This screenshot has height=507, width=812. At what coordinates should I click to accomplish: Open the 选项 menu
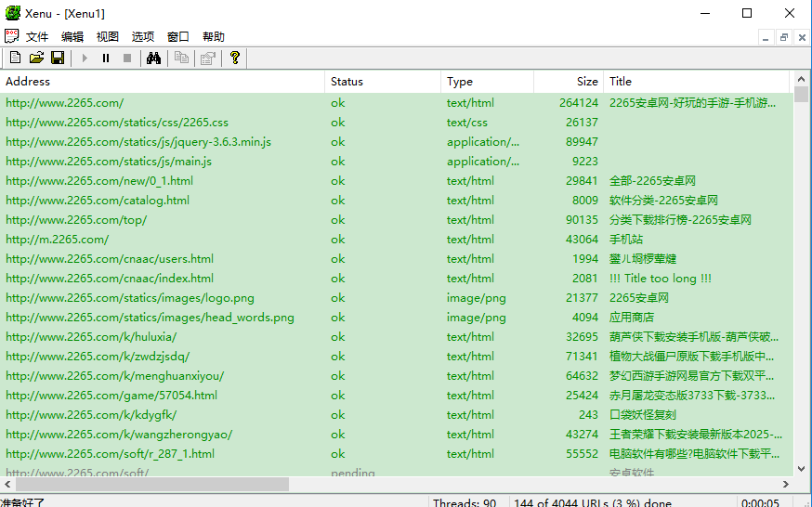coord(143,37)
